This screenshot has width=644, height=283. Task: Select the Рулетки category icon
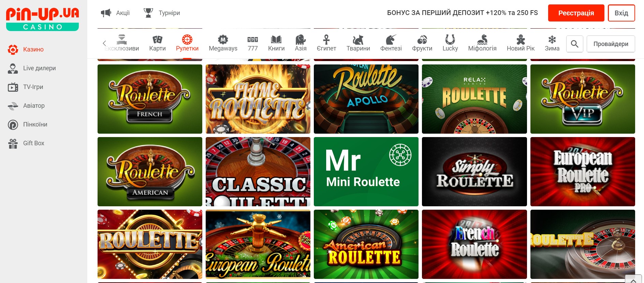pyautogui.click(x=187, y=40)
